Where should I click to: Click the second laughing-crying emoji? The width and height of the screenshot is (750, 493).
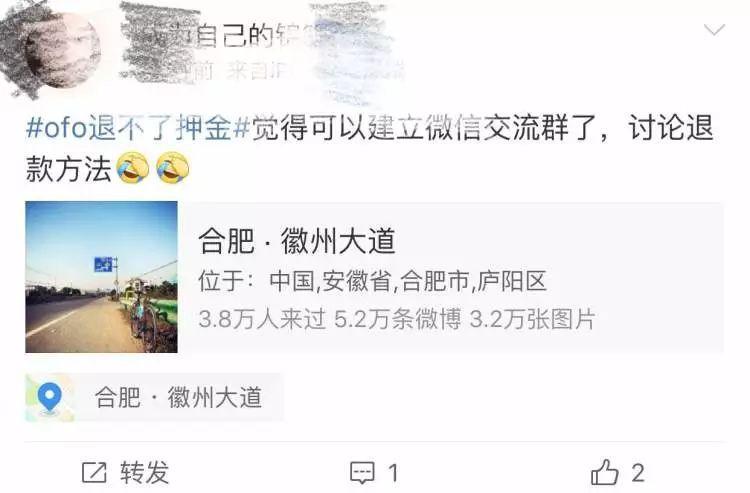[x=173, y=168]
